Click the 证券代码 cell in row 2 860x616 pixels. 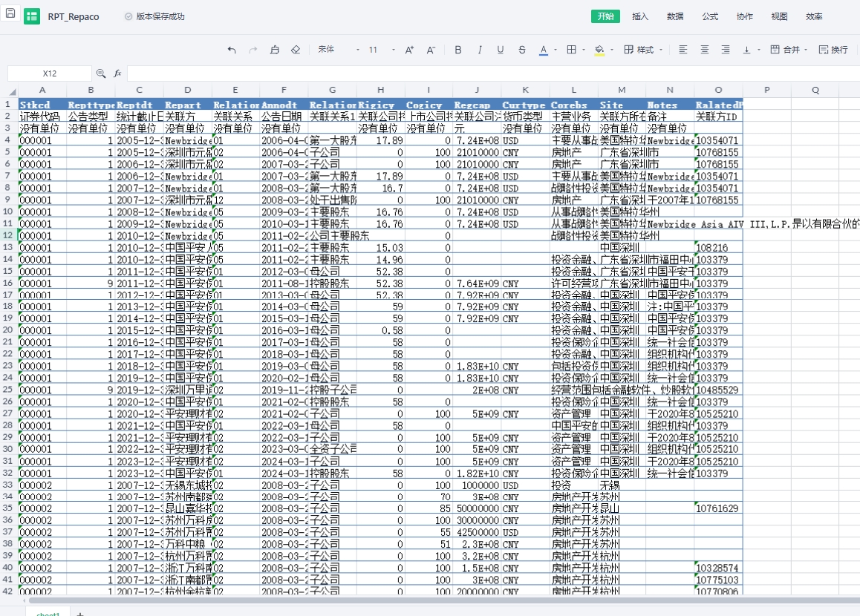click(42, 117)
